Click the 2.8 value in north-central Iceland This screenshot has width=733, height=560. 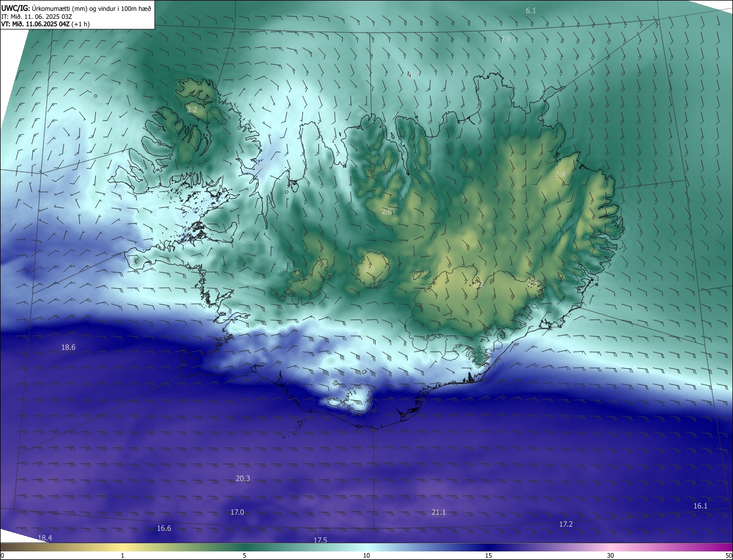point(387,211)
